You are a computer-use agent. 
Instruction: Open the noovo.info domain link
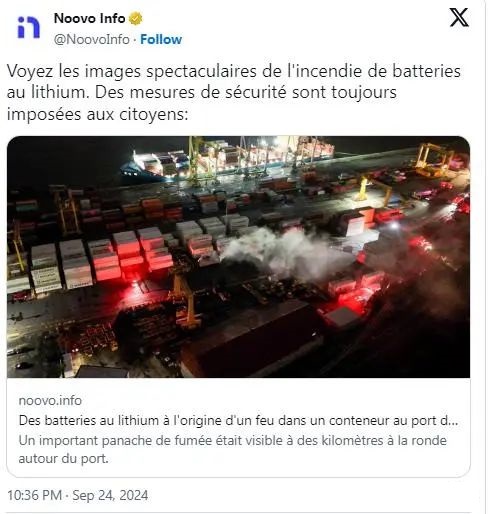point(50,400)
